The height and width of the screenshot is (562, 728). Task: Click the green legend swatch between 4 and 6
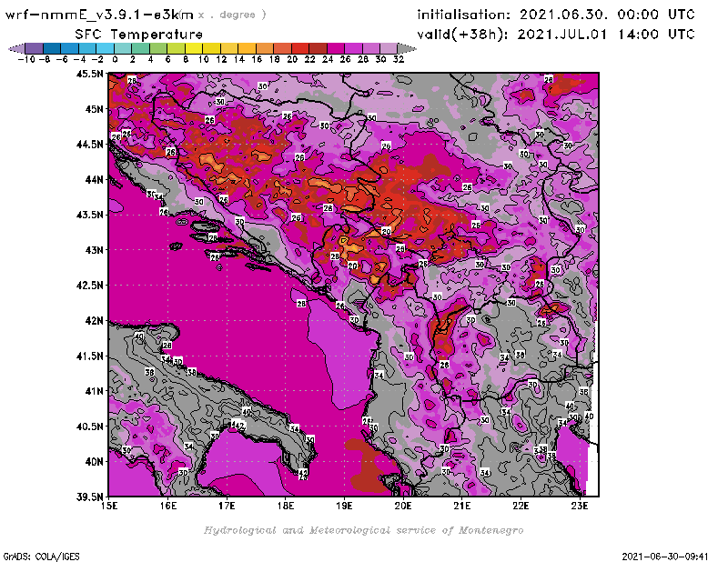point(158,48)
